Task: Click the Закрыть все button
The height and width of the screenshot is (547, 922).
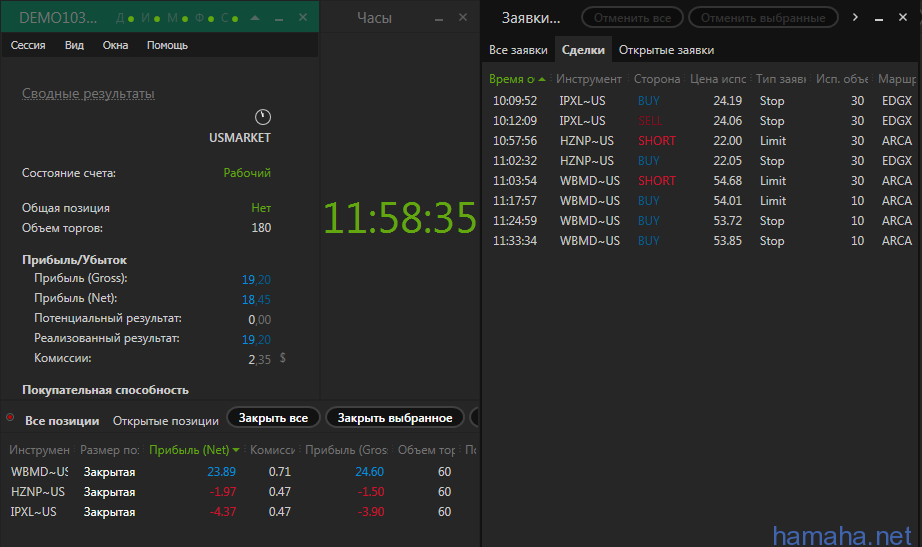Action: point(273,418)
